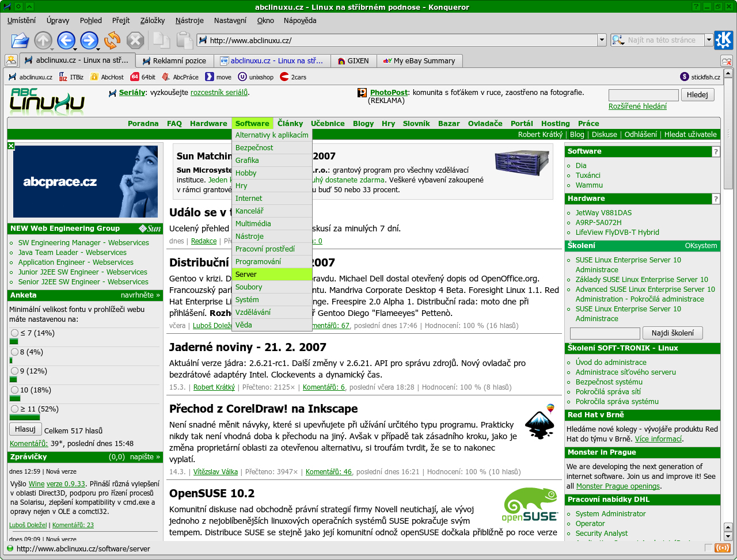Open the Forward button history arrow
The width and height of the screenshot is (737, 560).
98,48
